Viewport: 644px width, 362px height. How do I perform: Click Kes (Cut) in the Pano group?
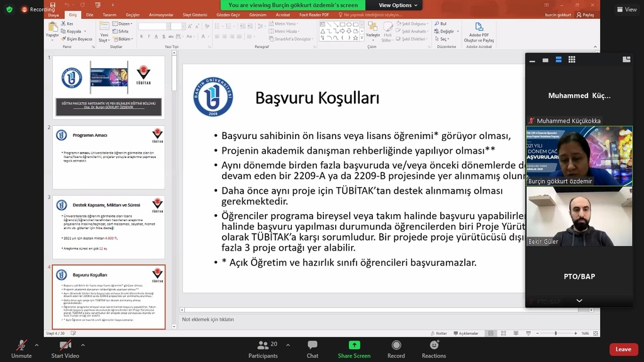(67, 24)
